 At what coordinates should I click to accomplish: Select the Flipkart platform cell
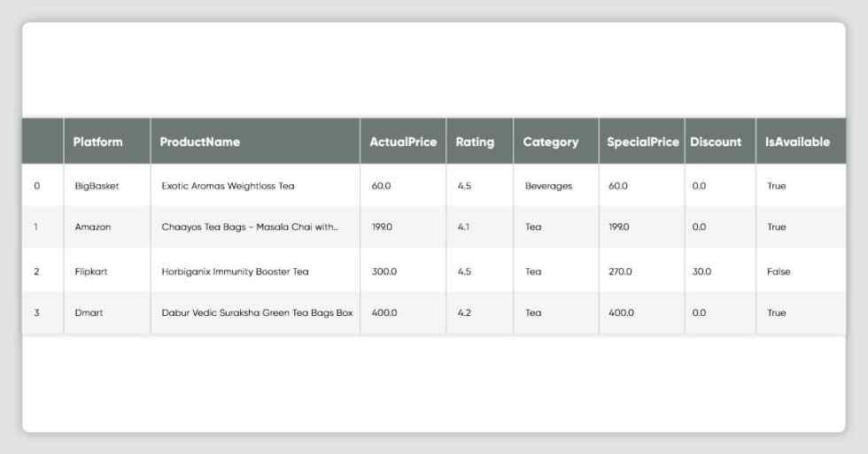pyautogui.click(x=91, y=272)
